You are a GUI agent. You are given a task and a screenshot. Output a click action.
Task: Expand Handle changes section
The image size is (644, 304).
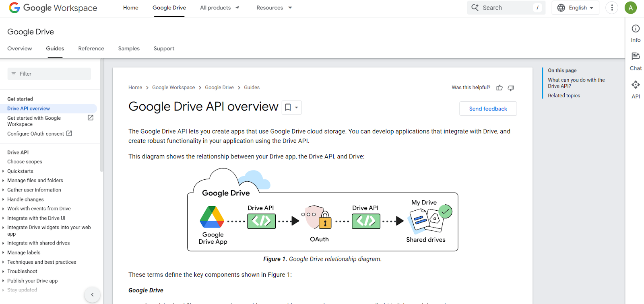tap(3, 199)
